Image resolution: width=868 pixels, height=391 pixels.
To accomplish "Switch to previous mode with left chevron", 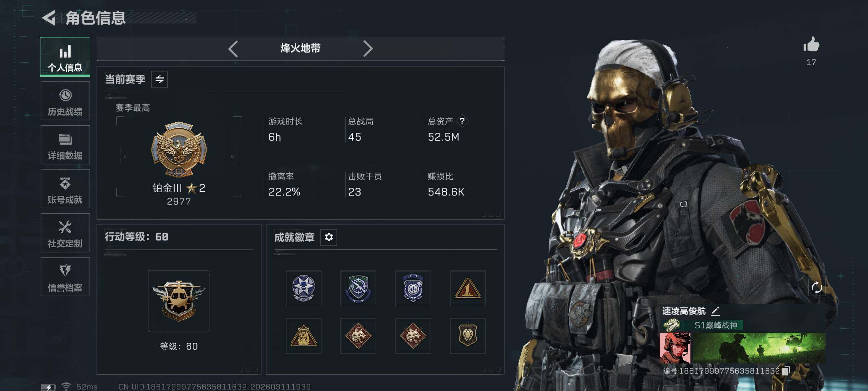I will tap(233, 49).
